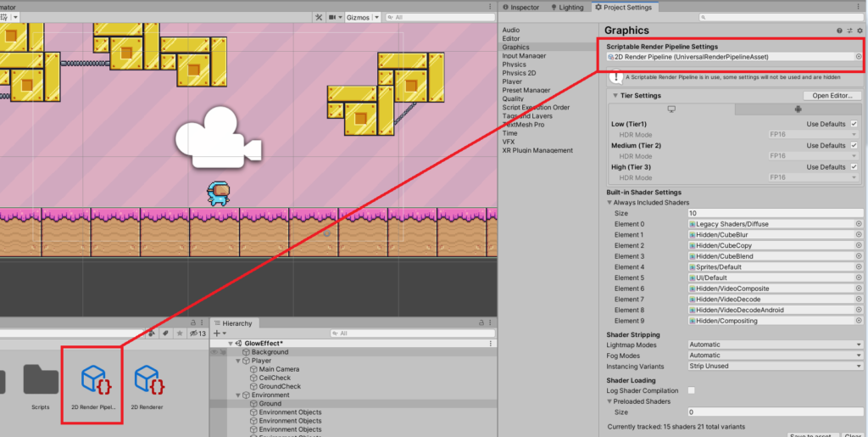Open the Lightmap Modes dropdown

point(776,345)
